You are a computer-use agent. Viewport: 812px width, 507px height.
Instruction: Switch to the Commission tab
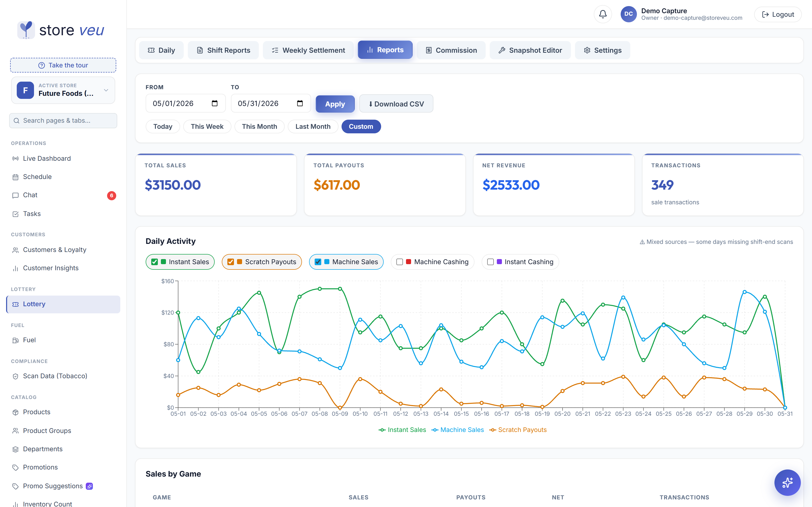click(451, 50)
